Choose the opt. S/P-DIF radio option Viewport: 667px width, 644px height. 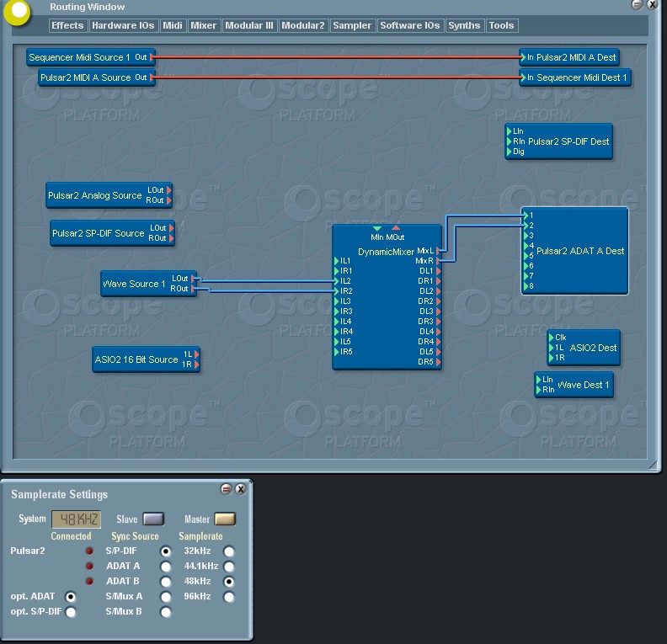pyautogui.click(x=71, y=612)
